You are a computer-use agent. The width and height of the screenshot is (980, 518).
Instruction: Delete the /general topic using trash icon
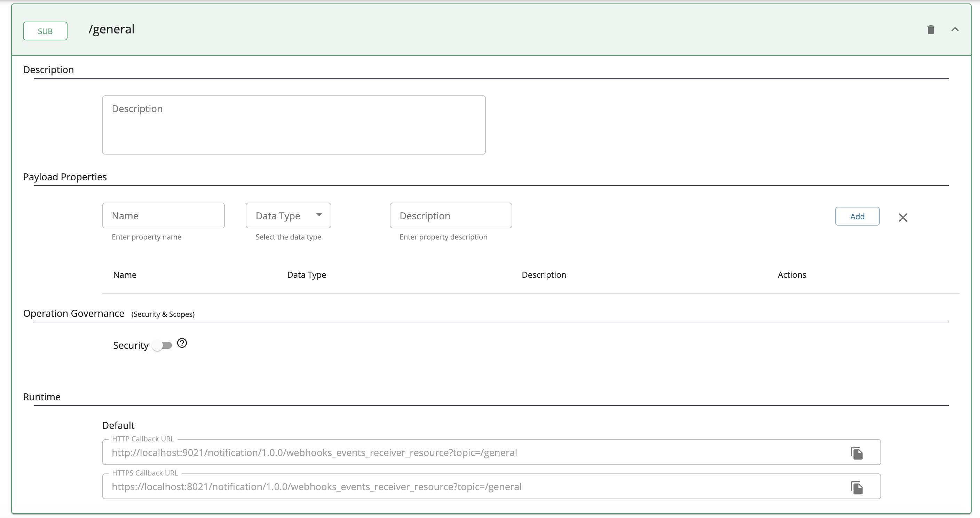coord(931,29)
